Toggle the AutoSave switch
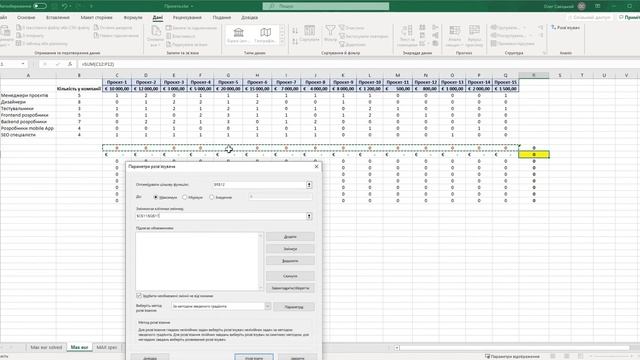The width and height of the screenshot is (640, 360). pos(40,6)
